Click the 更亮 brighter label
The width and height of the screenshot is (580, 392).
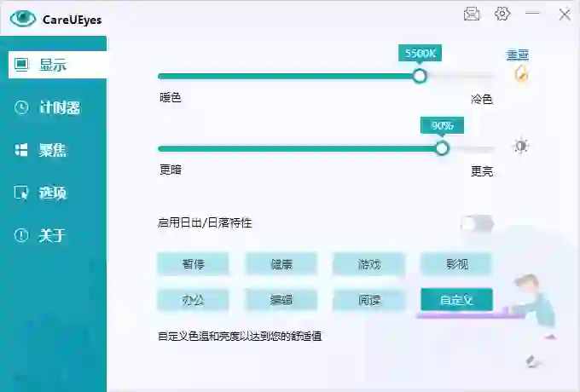point(482,171)
